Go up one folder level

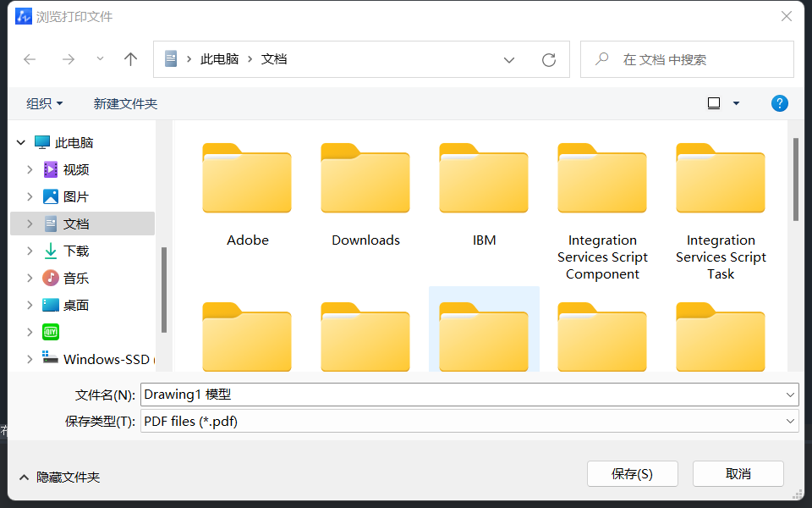(130, 59)
